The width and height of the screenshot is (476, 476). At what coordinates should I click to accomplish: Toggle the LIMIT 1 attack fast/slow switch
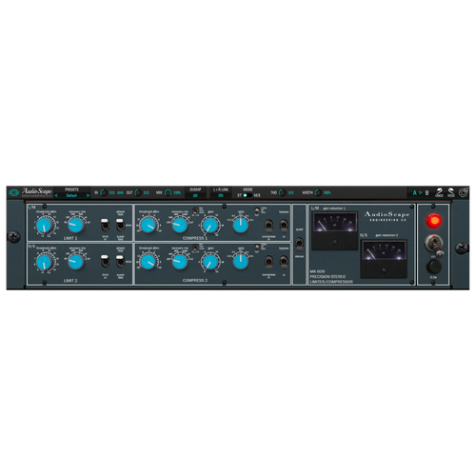(x=121, y=225)
